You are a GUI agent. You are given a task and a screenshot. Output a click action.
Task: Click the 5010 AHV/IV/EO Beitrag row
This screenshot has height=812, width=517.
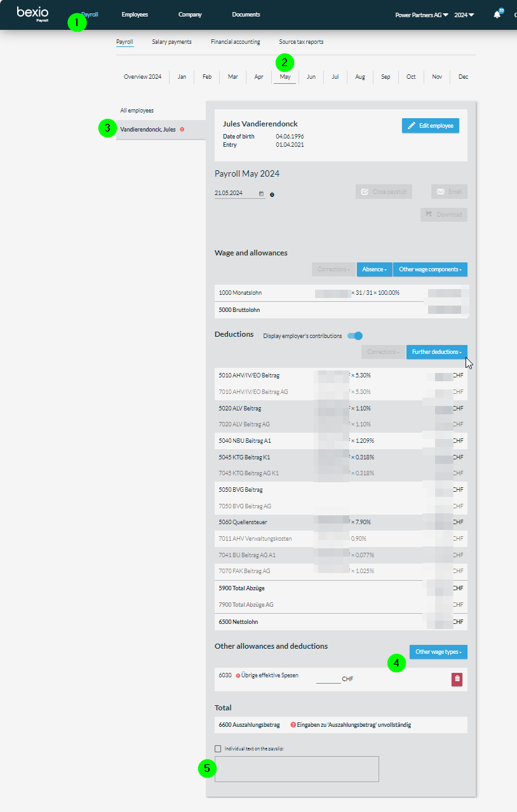341,376
